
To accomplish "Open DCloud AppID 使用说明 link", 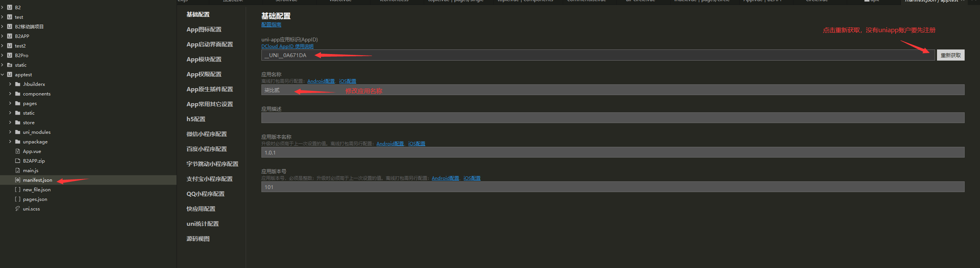I will [287, 46].
